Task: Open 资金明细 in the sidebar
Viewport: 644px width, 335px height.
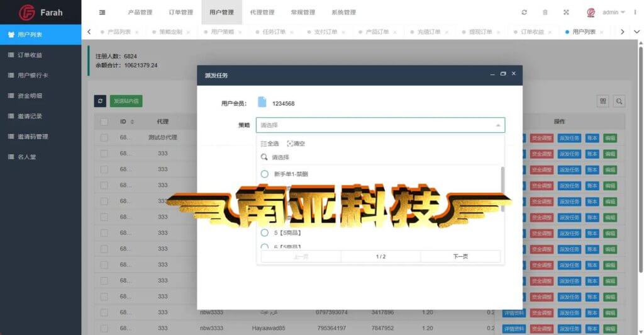Action: pyautogui.click(x=41, y=96)
